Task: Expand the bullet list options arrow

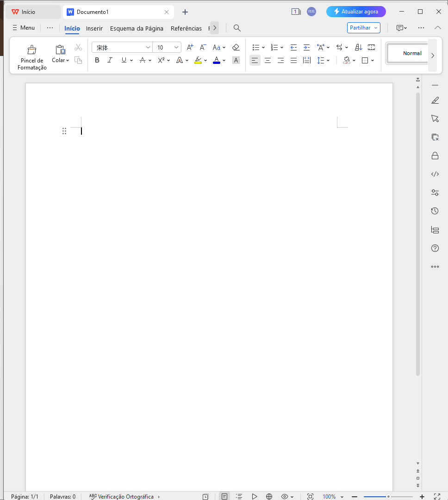Action: coord(263,48)
